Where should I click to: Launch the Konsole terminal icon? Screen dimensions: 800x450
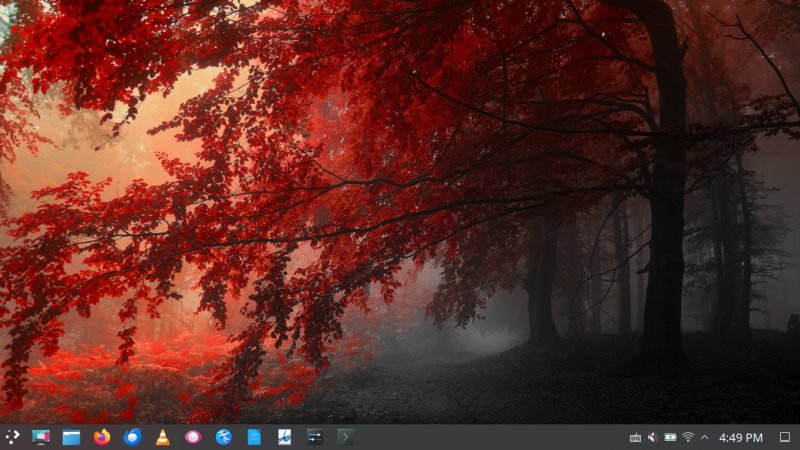click(345, 437)
